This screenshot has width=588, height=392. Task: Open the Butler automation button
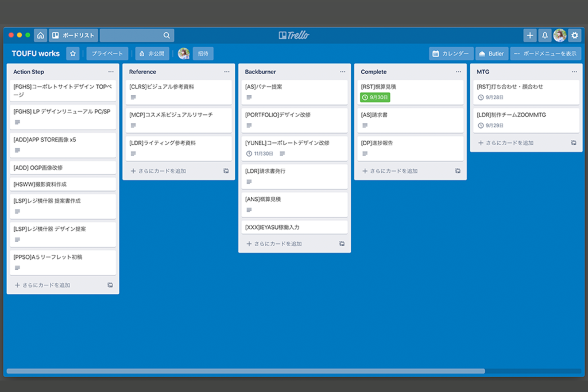pyautogui.click(x=492, y=53)
